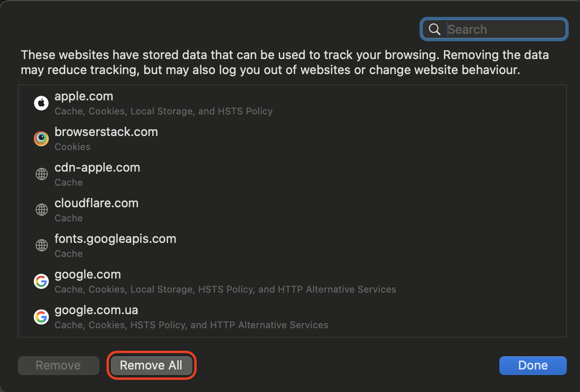Click the globe icon for fonts.googleapis.com
Image resolution: width=580 pixels, height=392 pixels.
click(x=41, y=245)
